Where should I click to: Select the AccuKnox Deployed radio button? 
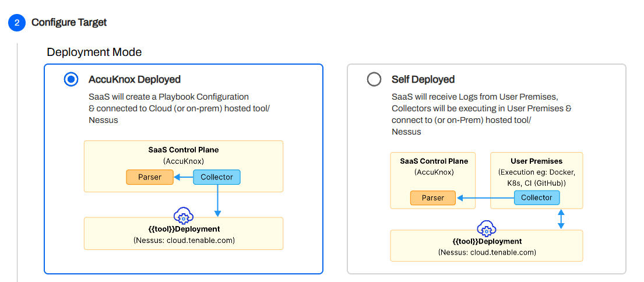click(71, 80)
